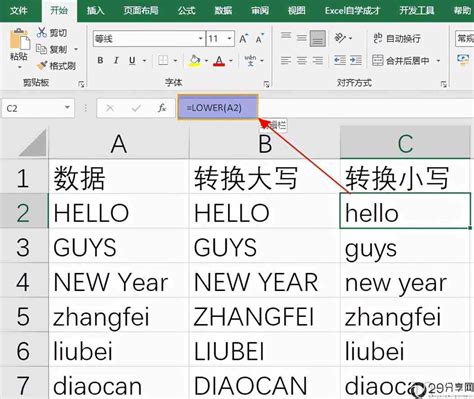Click 合并后居中 merge and center
This screenshot has width=474, height=399.
pos(401,61)
